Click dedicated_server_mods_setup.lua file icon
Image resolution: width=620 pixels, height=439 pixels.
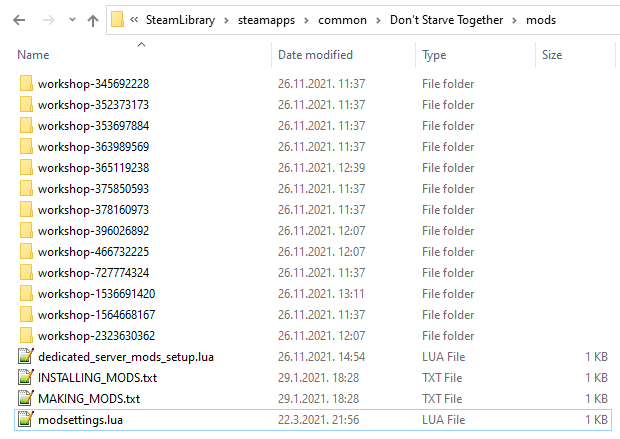[25, 356]
